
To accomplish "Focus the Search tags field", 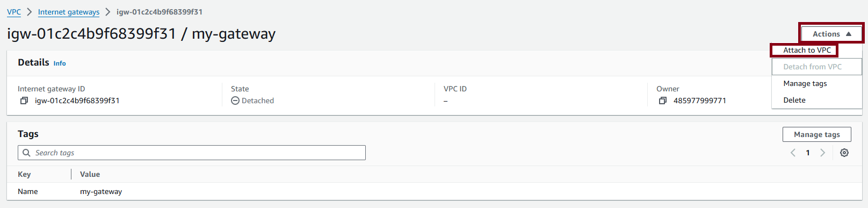I will [192, 153].
